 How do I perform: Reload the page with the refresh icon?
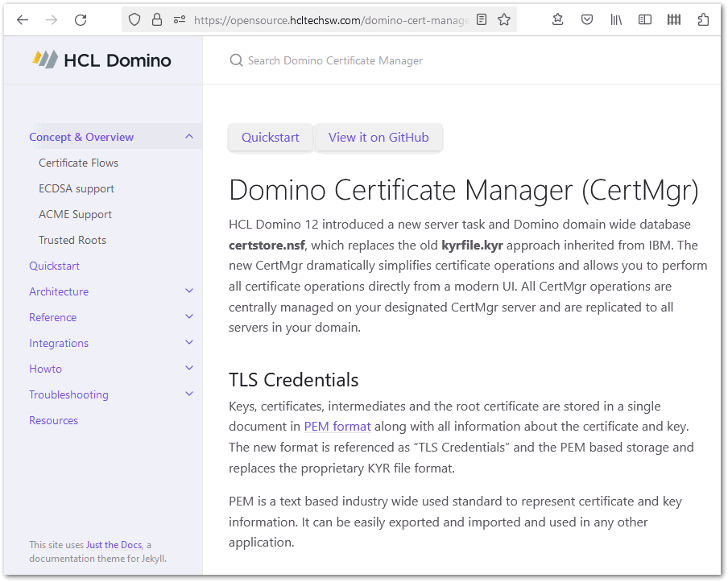[81, 20]
